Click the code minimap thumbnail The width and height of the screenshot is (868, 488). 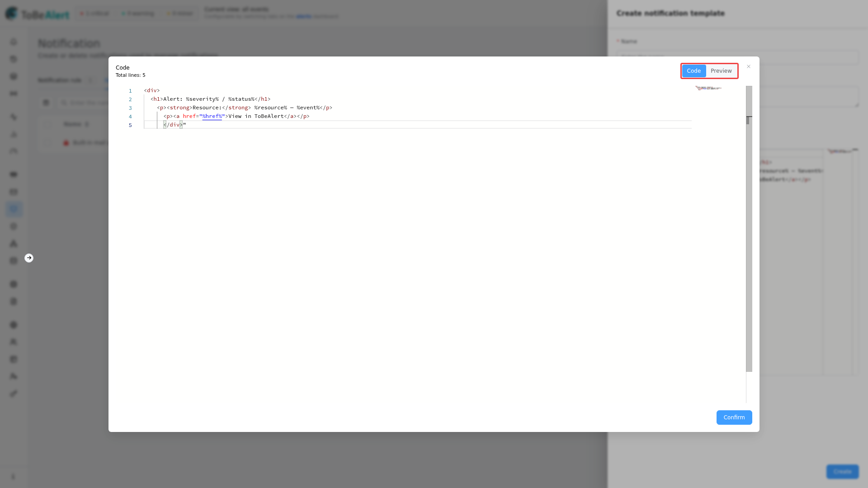708,88
